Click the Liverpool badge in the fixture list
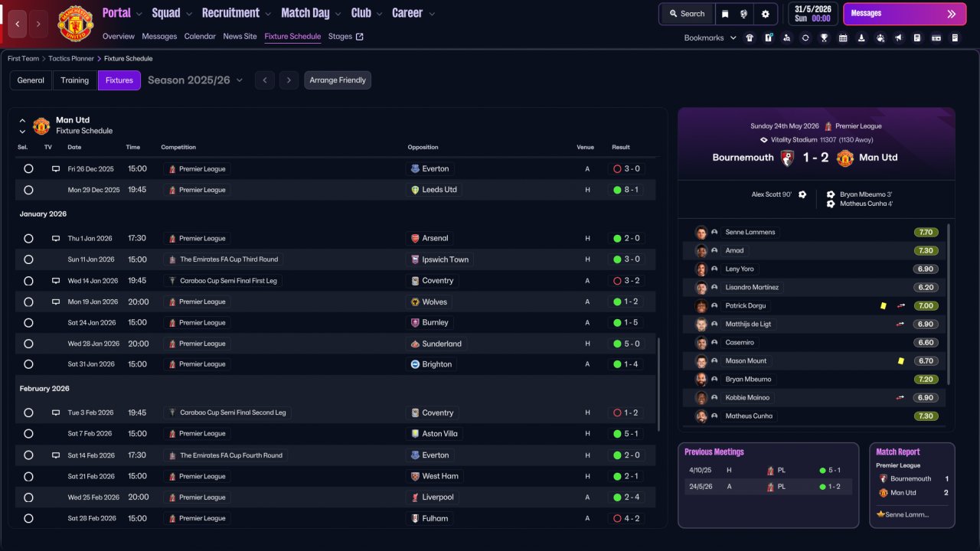 pos(415,497)
